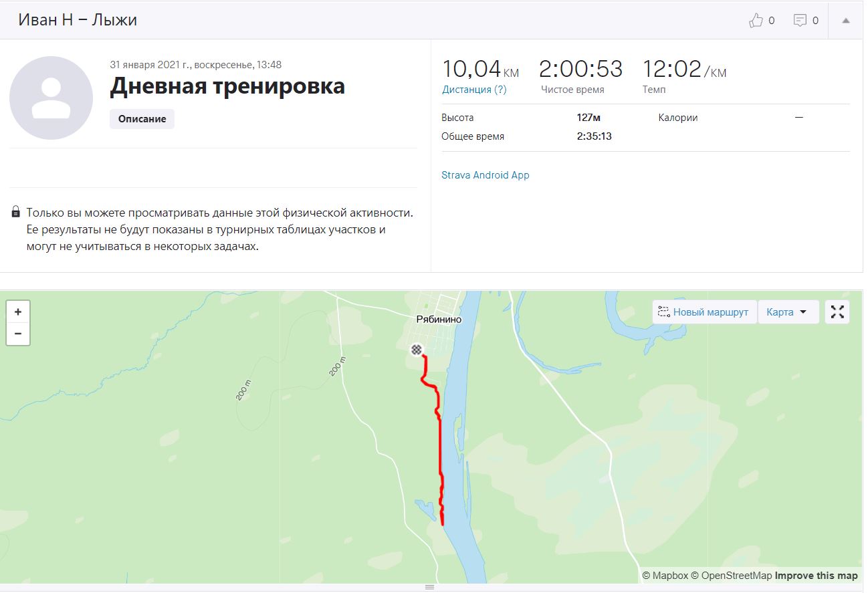Click the profile avatar placeholder
Image resolution: width=868 pixels, height=593 pixels.
[x=51, y=98]
